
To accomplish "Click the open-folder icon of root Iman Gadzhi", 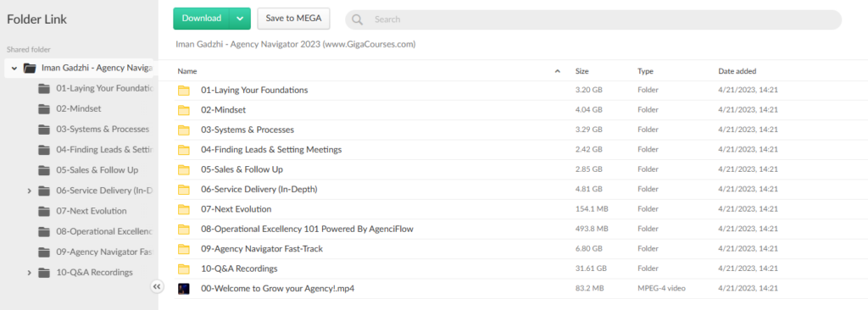I will point(30,68).
